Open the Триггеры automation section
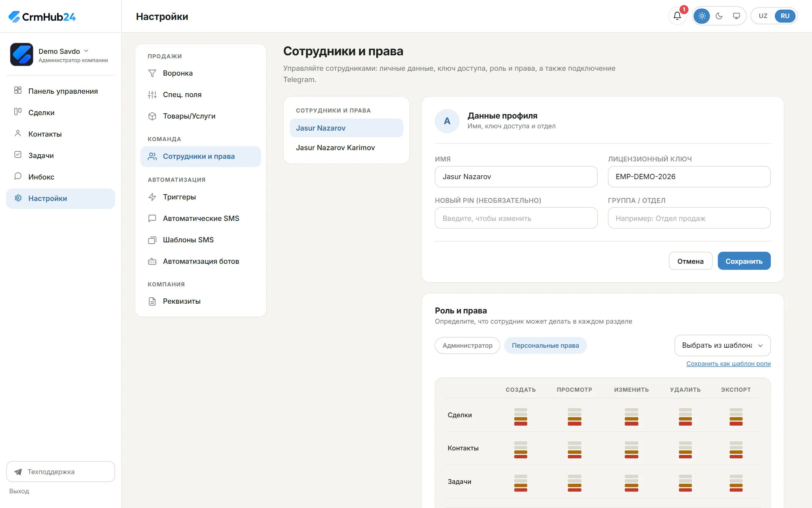 (x=200, y=197)
